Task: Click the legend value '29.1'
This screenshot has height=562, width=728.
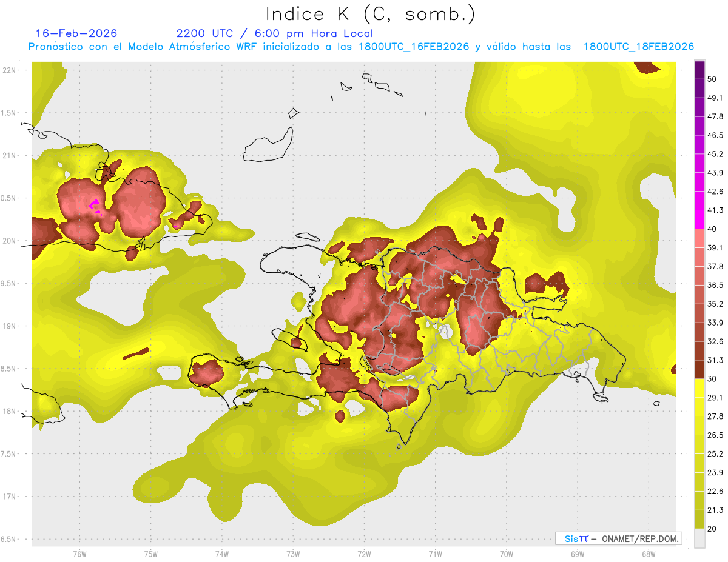Action: [x=715, y=398]
